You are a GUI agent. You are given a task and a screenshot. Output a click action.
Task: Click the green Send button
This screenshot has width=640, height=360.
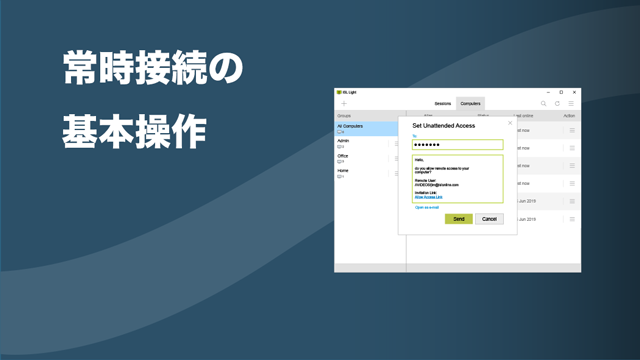(x=459, y=219)
